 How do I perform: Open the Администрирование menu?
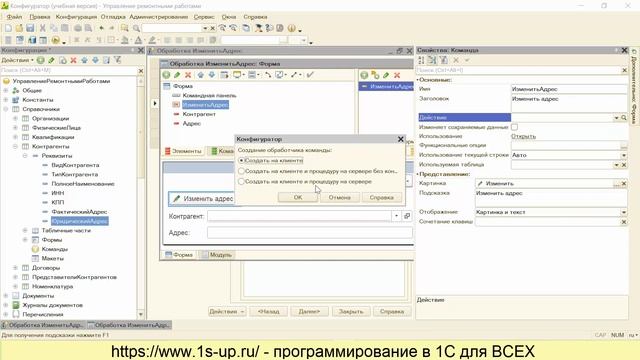point(158,17)
